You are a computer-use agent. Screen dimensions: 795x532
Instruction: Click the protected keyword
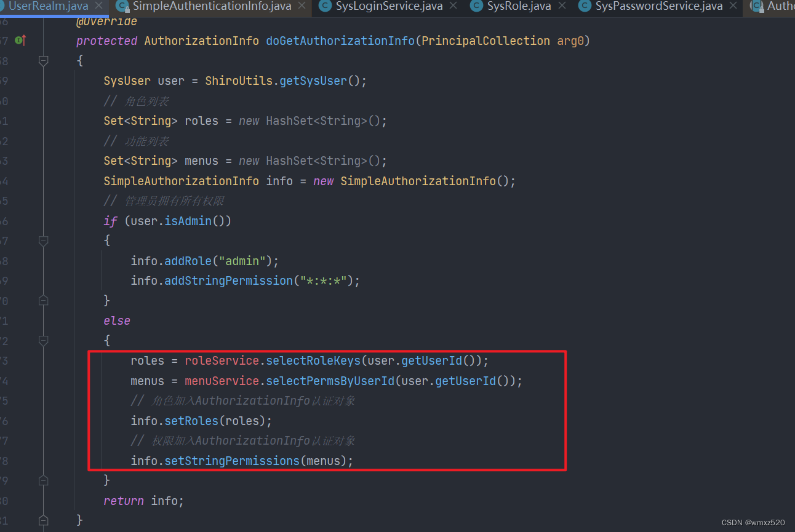tap(106, 41)
